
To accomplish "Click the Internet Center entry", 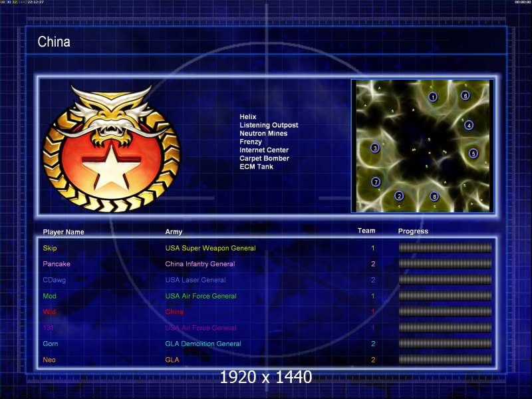I will coord(264,150).
